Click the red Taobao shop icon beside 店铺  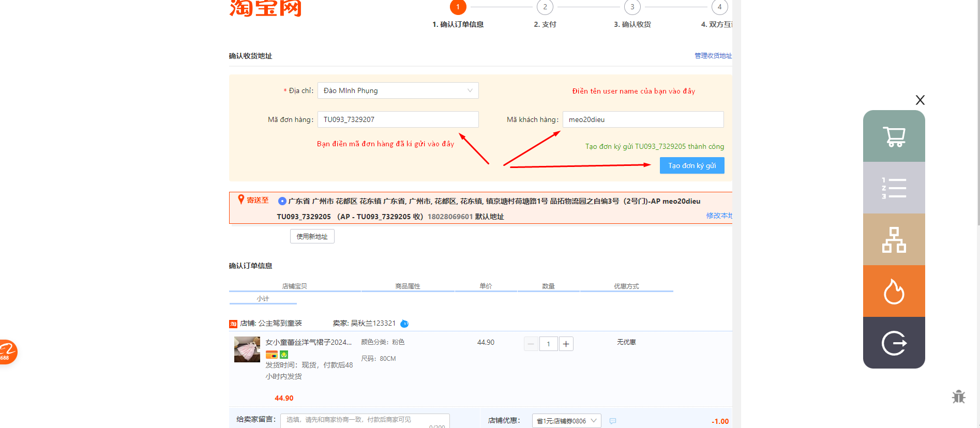233,324
